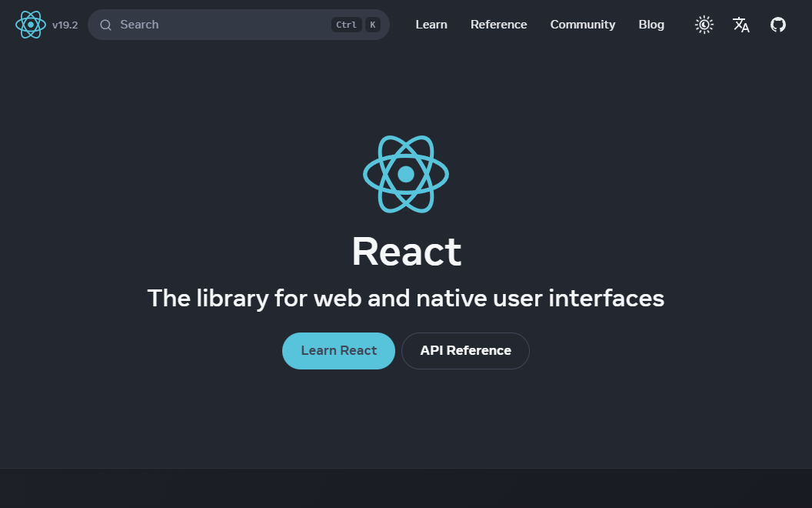Click the darker section band below the hero

(x=406, y=489)
